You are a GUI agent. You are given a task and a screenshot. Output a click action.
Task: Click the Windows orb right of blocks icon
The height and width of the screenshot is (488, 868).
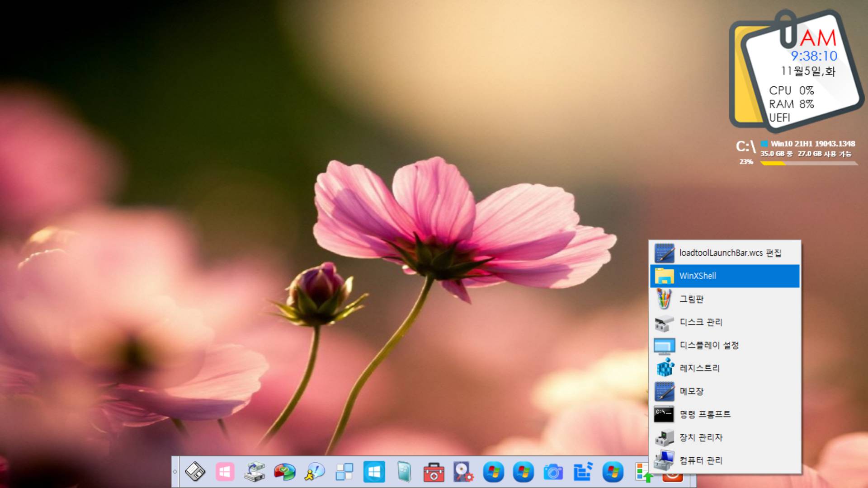pos(613,472)
